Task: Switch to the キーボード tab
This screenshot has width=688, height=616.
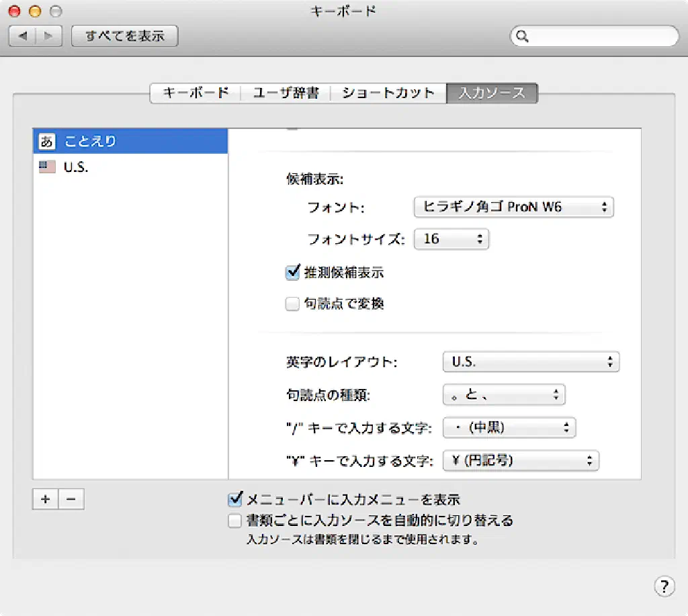Action: [196, 93]
